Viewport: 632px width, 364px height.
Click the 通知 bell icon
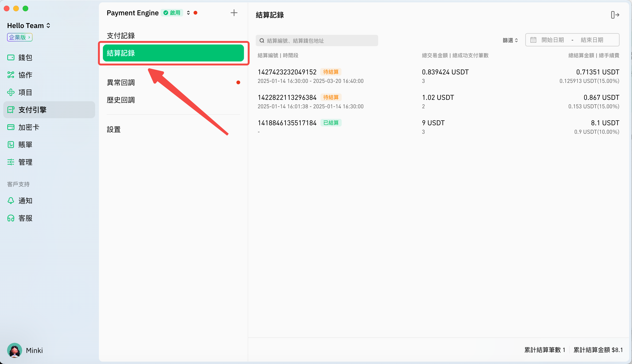11,201
